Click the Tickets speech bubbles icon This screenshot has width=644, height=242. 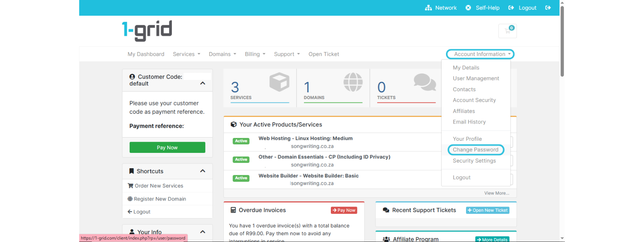[425, 82]
